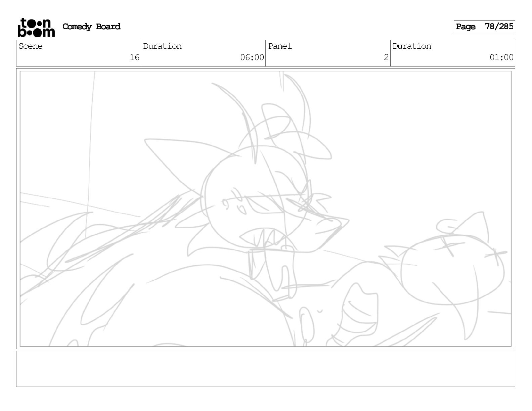Screen dimensions: 532x411
Task: Click the Toon Boom logo
Action: tap(36, 28)
